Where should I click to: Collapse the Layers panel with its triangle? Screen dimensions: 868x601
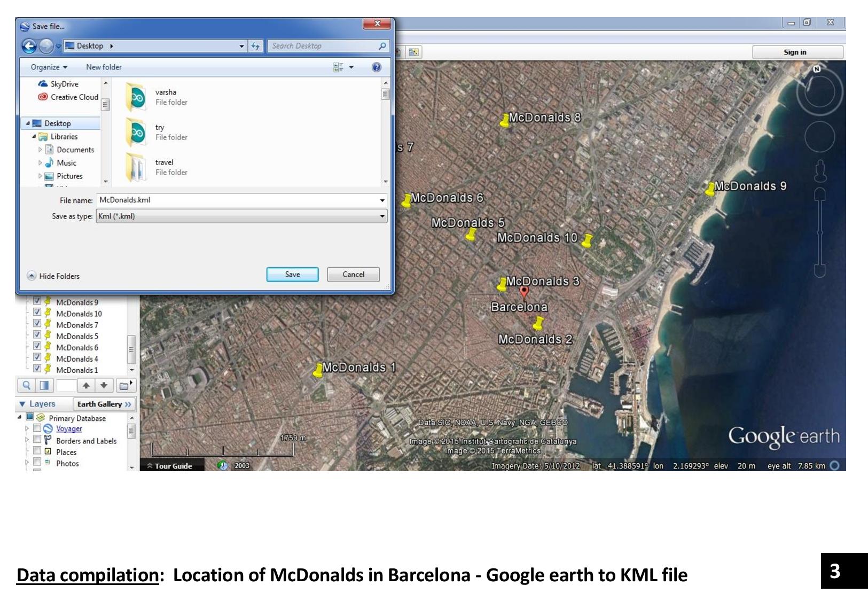tap(22, 404)
